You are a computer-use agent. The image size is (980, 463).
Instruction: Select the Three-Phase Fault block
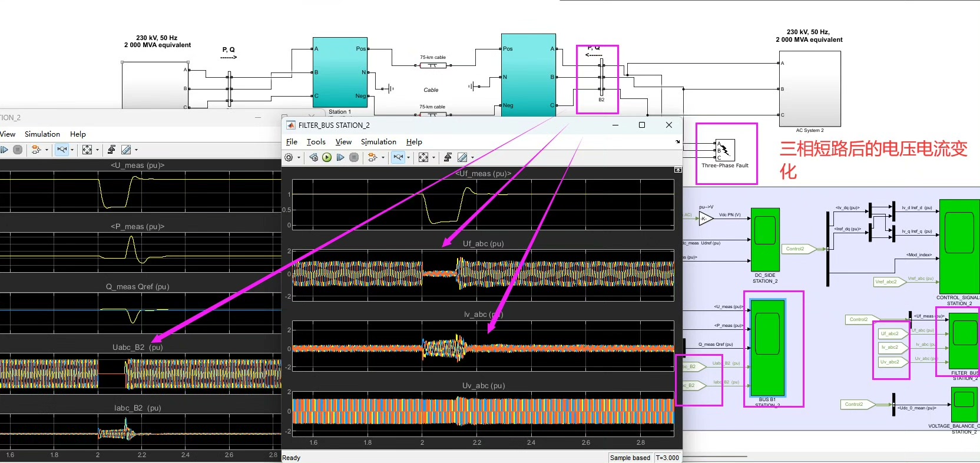pos(724,150)
